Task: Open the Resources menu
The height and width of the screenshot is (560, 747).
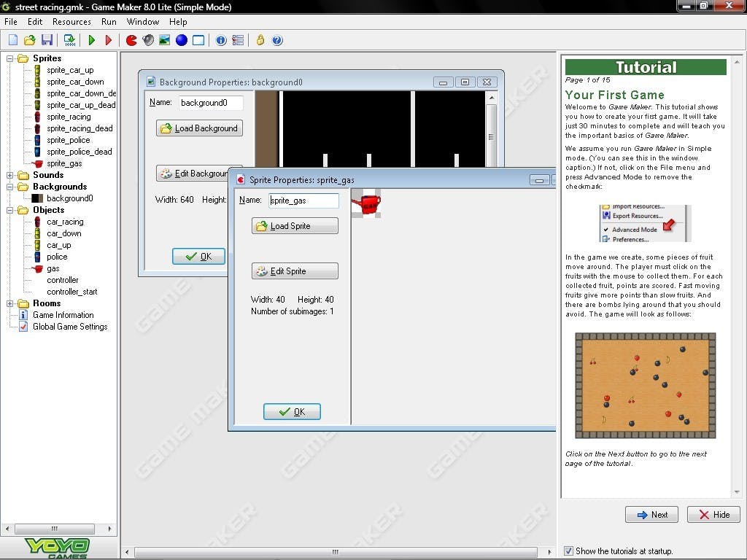Action: 71,22
